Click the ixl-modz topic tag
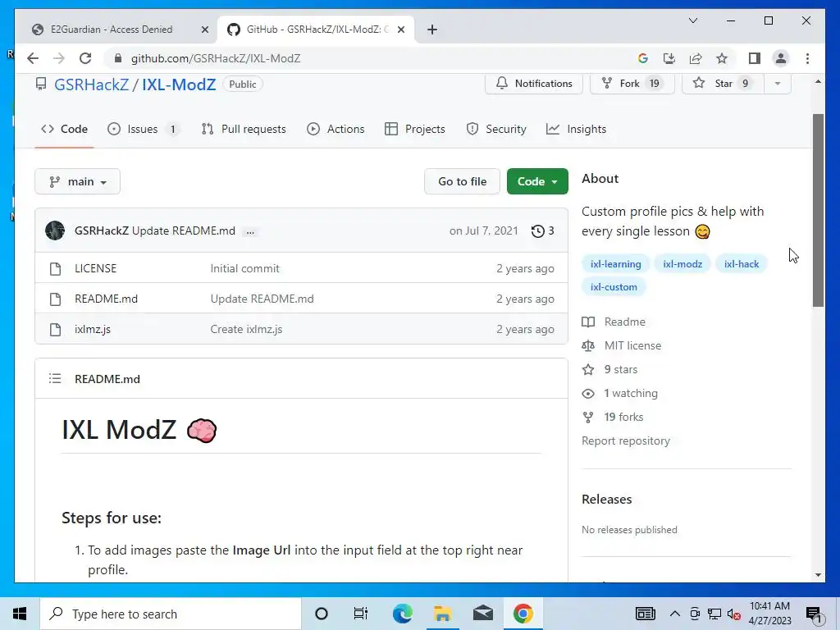Screen dimensions: 840x630 coord(682,263)
